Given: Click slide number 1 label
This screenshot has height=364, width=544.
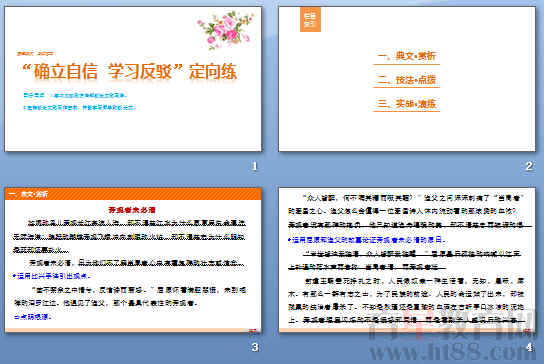Looking at the screenshot, I should click(255, 167).
